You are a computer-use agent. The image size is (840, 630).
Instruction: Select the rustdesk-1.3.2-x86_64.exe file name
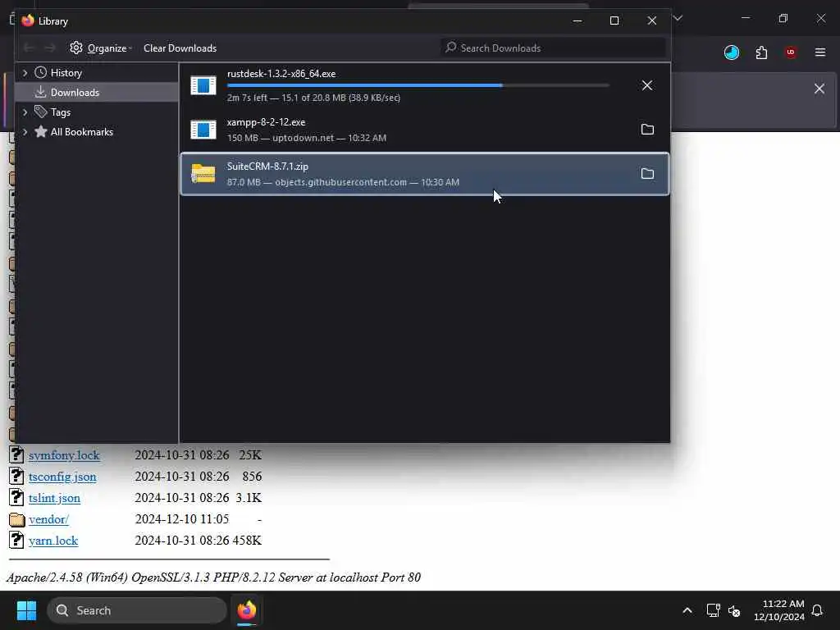(x=281, y=74)
